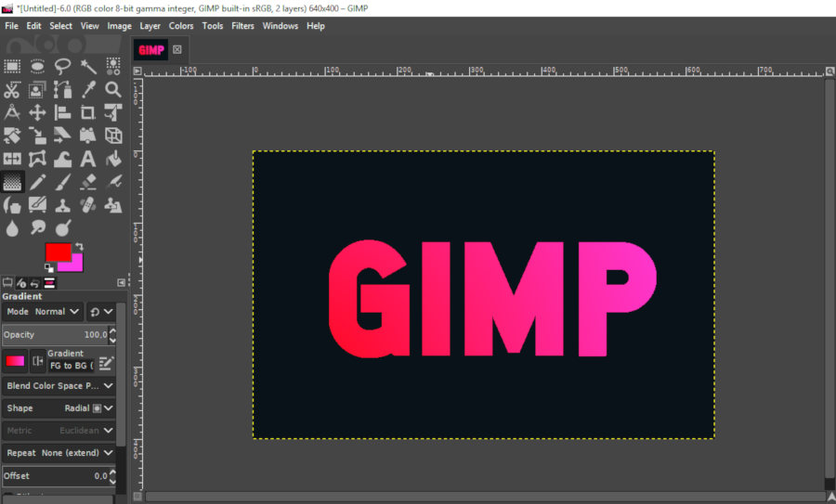Select the Bucket Fill tool
The width and height of the screenshot is (836, 504).
[113, 159]
